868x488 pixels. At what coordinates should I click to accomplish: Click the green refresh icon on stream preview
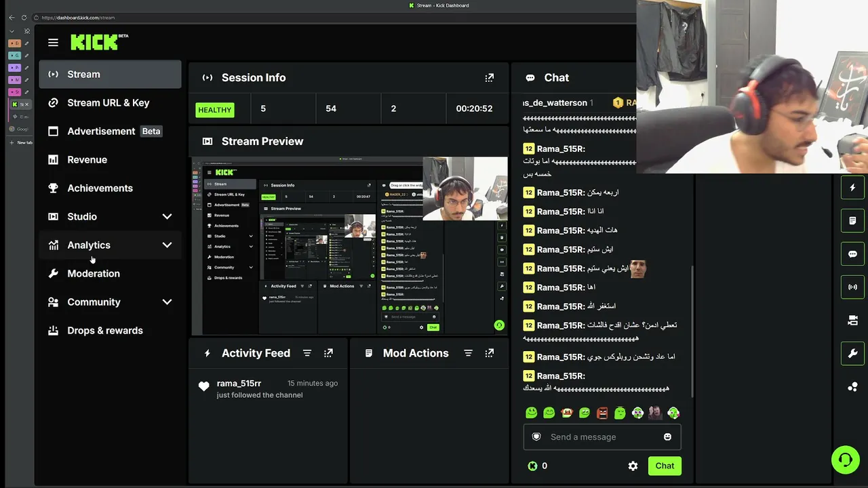click(x=499, y=325)
